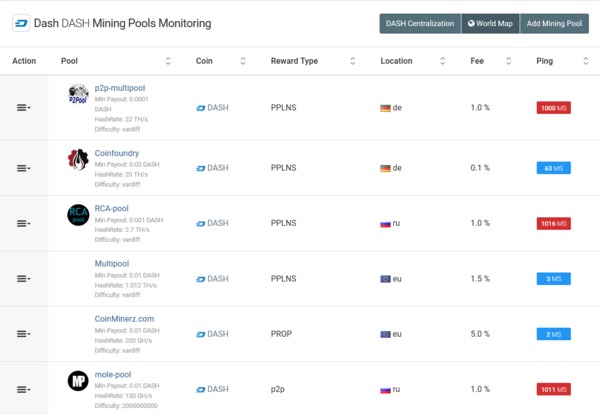Screen dimensions: 600x415
Task: Select the 1.5 % fee value
Action: point(480,278)
